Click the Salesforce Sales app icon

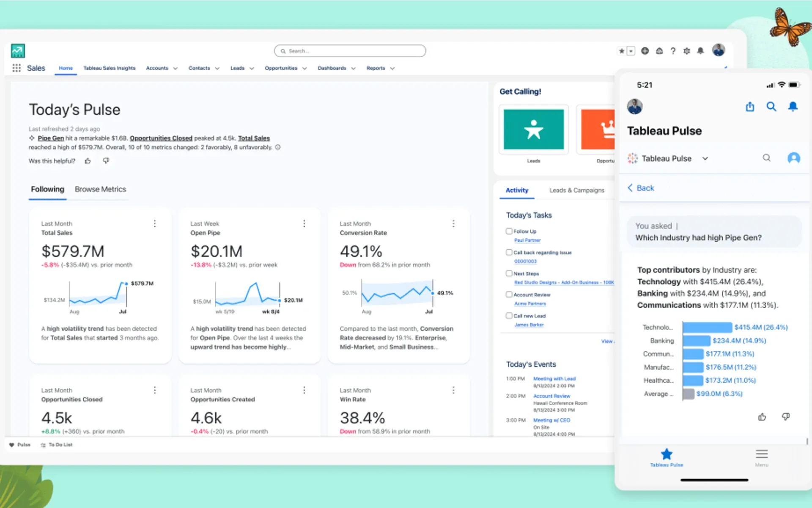point(17,50)
